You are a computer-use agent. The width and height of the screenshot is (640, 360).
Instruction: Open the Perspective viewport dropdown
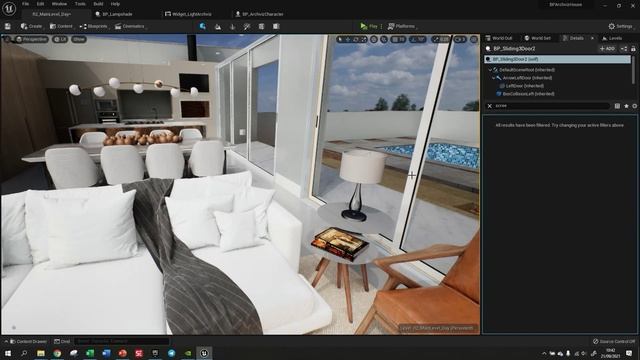pyautogui.click(x=31, y=40)
